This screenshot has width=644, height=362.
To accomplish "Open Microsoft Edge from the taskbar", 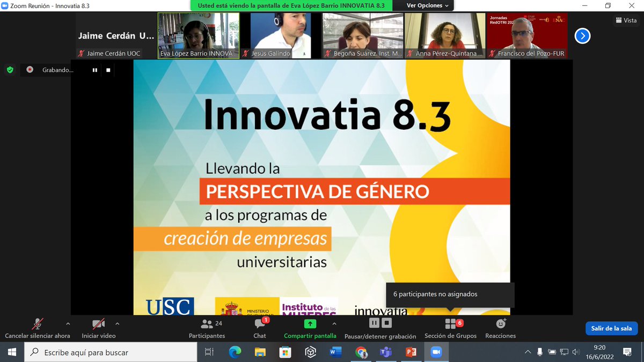I will (235, 352).
